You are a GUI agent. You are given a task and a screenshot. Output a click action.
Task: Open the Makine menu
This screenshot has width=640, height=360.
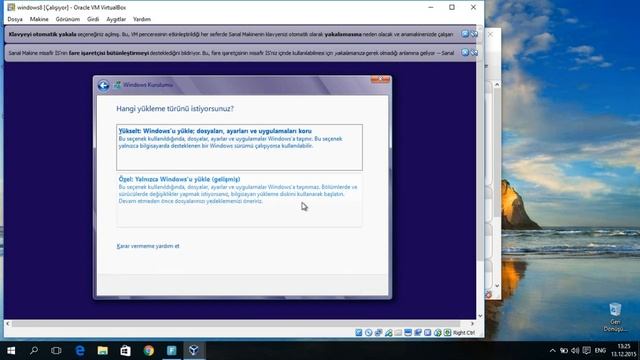[x=39, y=19]
